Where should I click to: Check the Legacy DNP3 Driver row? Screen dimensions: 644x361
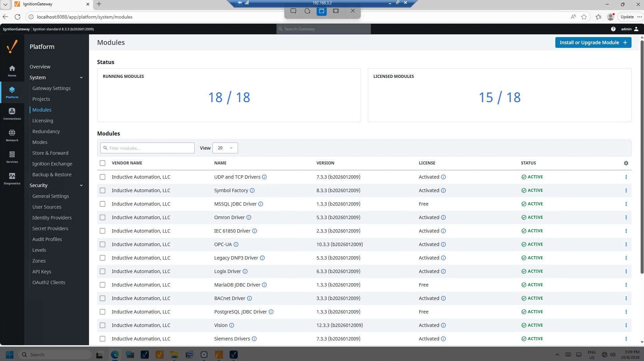coord(103,258)
